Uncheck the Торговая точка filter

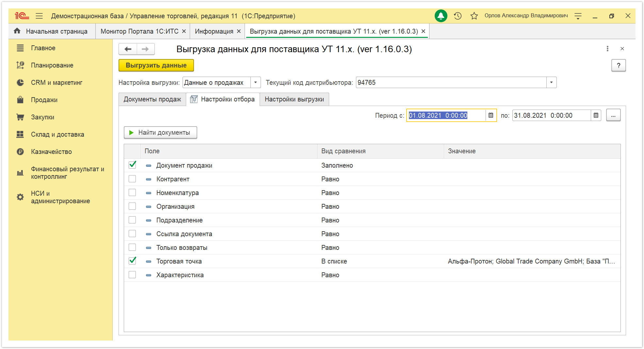point(132,261)
